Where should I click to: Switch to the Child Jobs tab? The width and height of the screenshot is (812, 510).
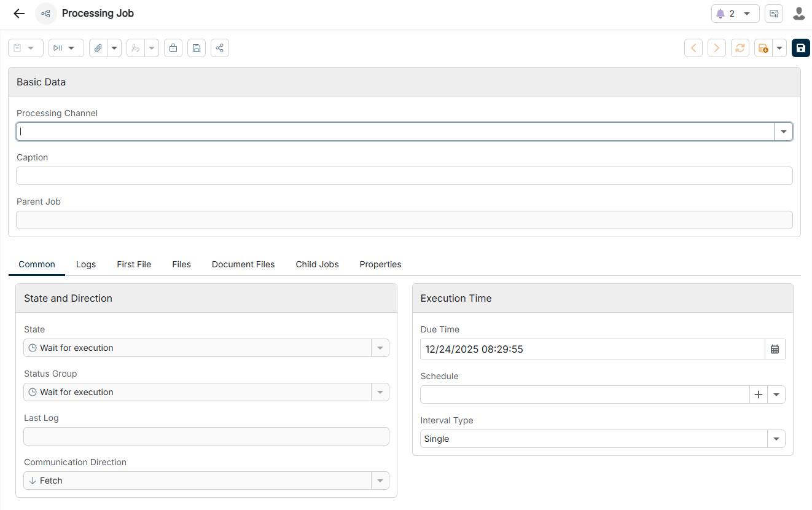[318, 264]
